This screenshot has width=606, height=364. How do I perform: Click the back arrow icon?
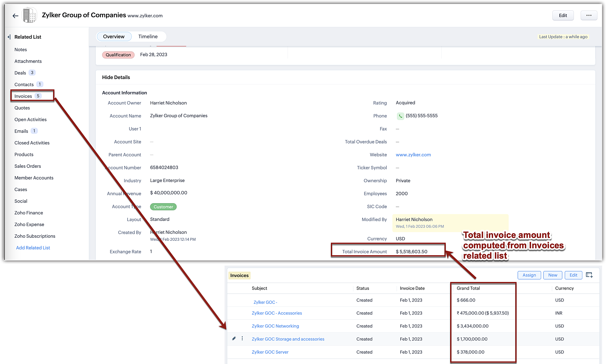(x=15, y=16)
